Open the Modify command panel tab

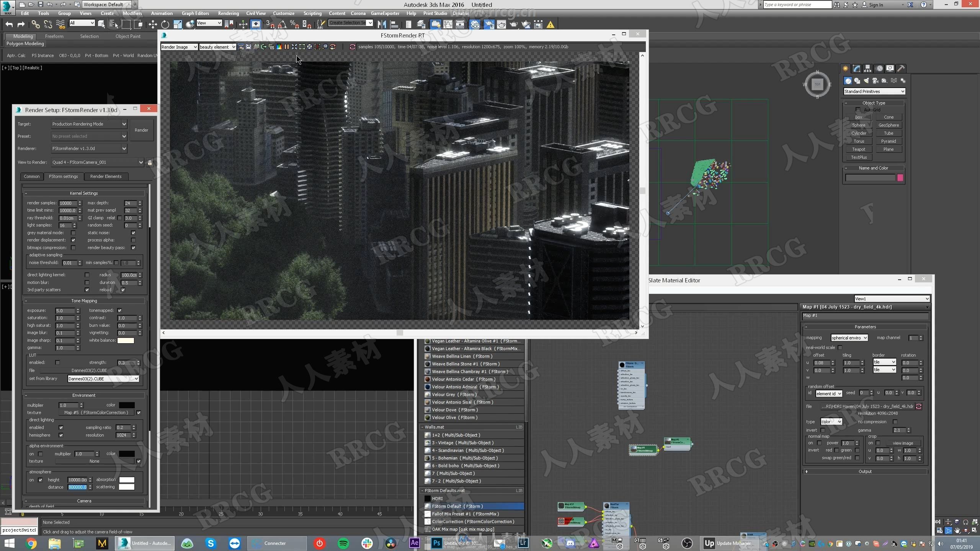tap(857, 68)
